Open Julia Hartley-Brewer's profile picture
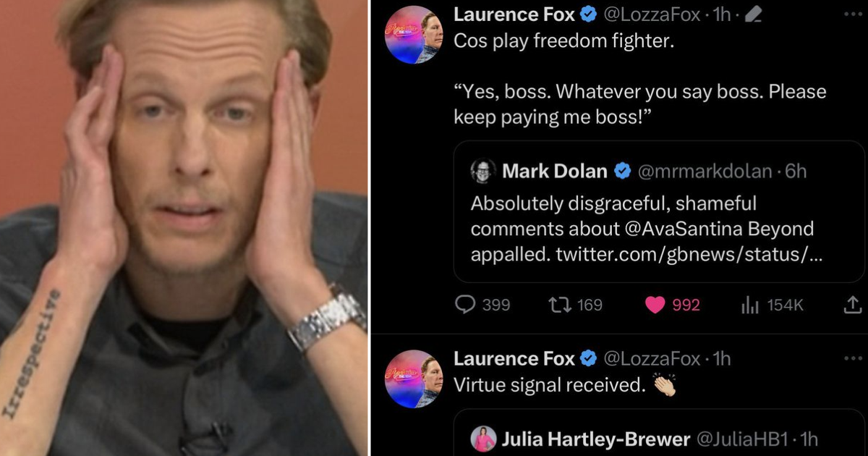 (482, 439)
